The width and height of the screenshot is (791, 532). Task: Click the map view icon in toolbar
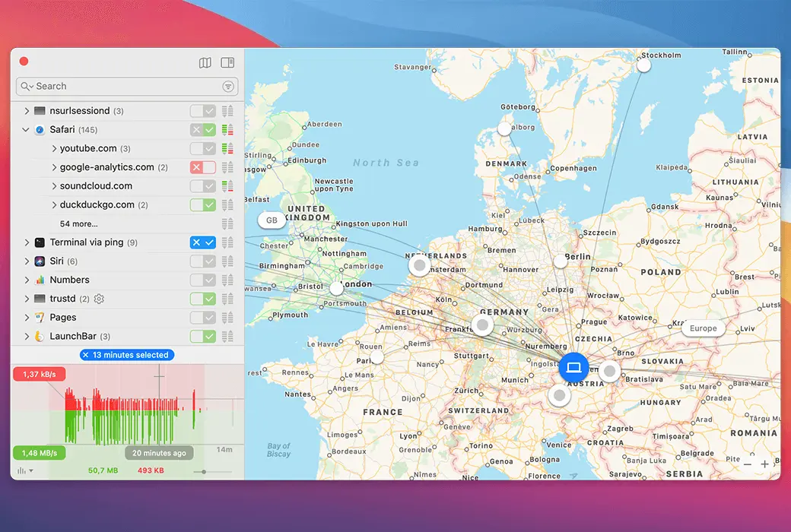(205, 62)
